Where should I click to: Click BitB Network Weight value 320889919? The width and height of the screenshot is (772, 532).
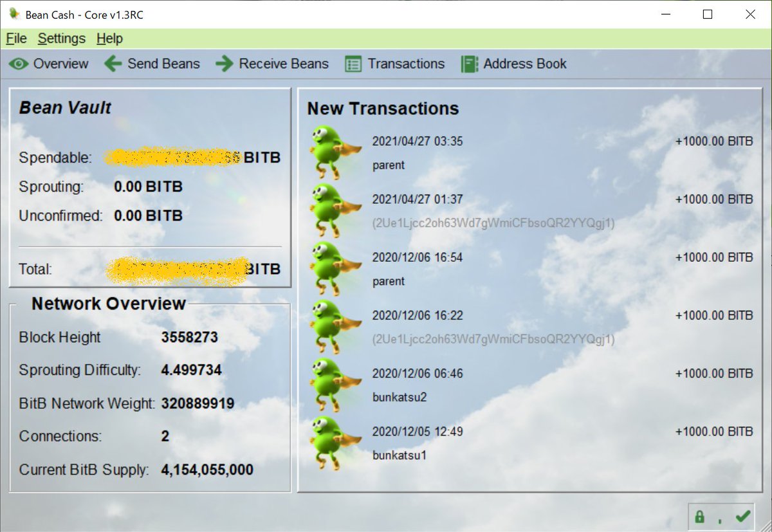[x=198, y=404]
